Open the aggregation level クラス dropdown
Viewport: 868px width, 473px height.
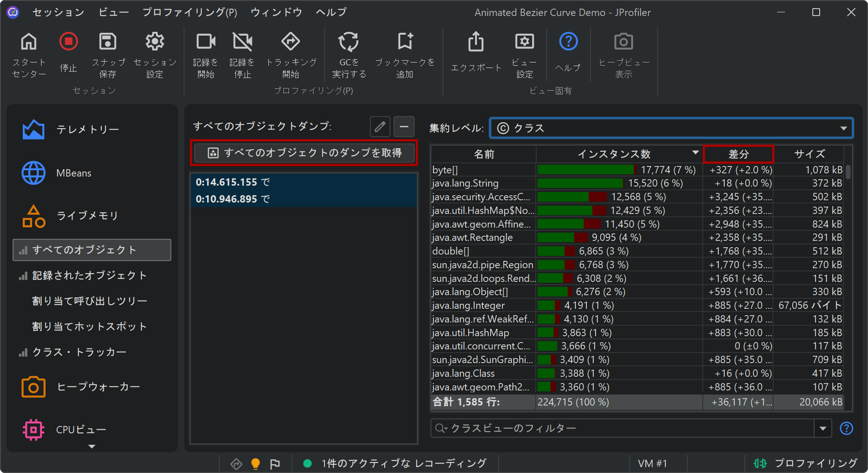[x=671, y=128]
